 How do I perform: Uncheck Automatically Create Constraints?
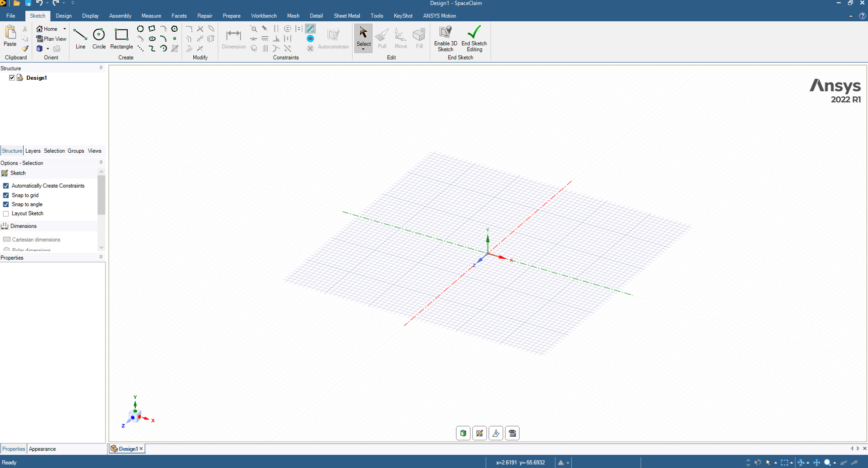(6, 186)
